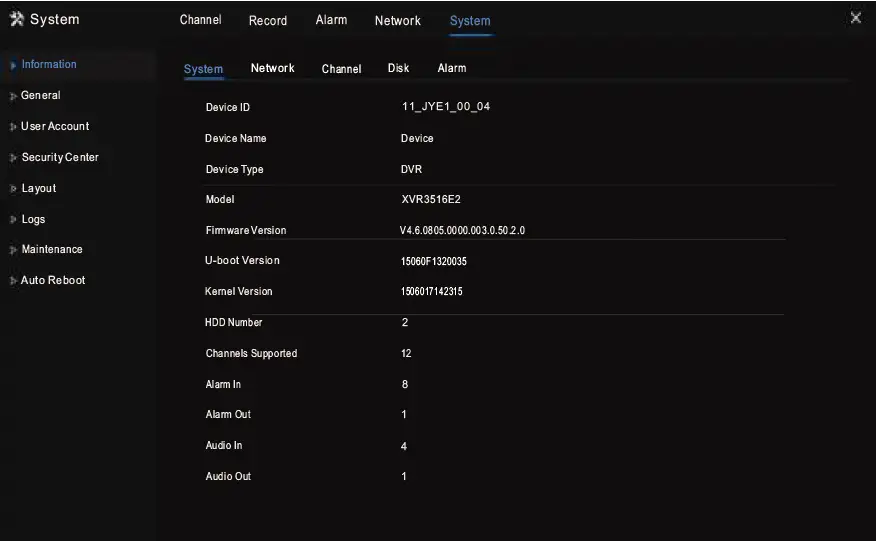The height and width of the screenshot is (541, 876).
Task: Select the Network information sub-tab
Action: tap(272, 68)
